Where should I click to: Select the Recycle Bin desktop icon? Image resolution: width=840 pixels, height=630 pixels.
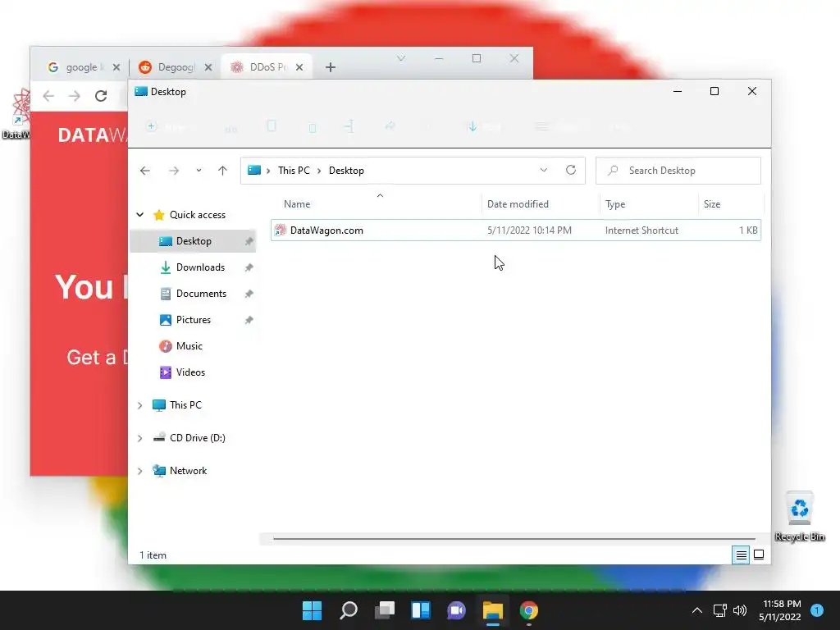click(x=800, y=516)
